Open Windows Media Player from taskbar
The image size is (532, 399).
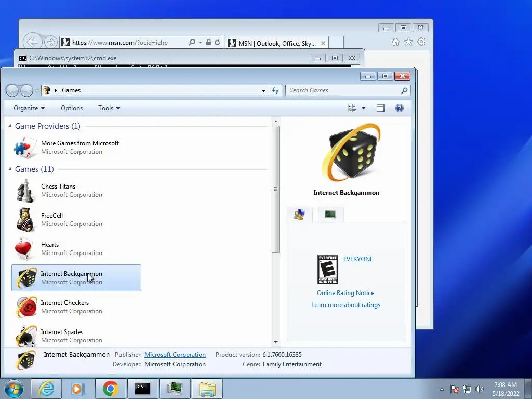click(78, 389)
